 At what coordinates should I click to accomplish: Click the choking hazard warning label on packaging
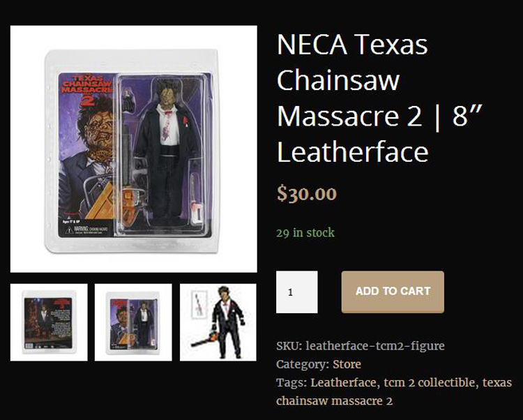[86, 230]
